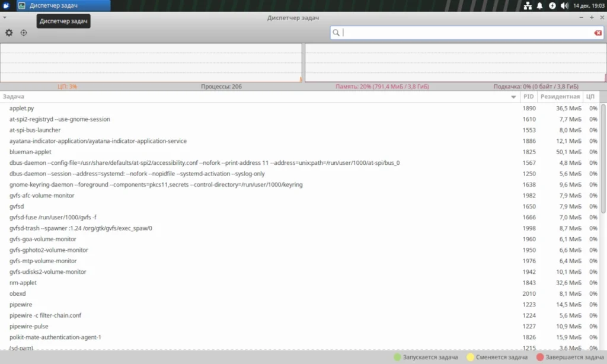Select the gvfs-goa-volume-monitor process
The image size is (607, 364).
click(x=300, y=240)
